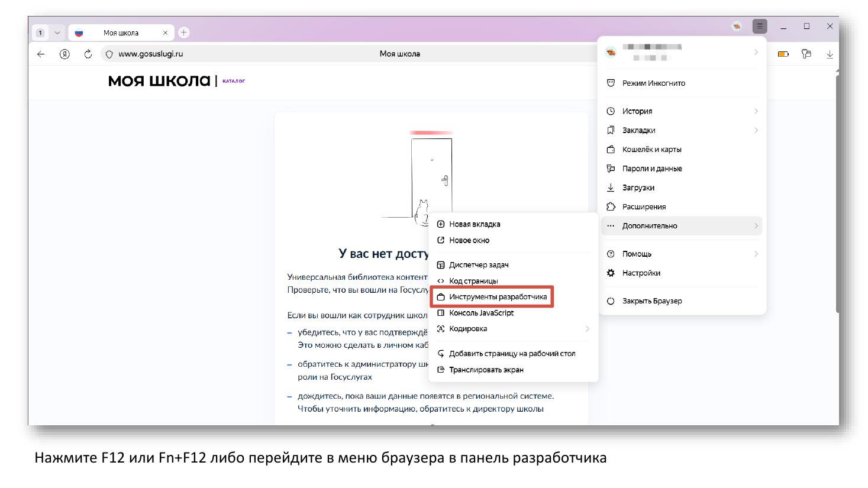Screen dimensions: 868x488
Task: Reload the page with the refresh icon
Action: pos(88,54)
